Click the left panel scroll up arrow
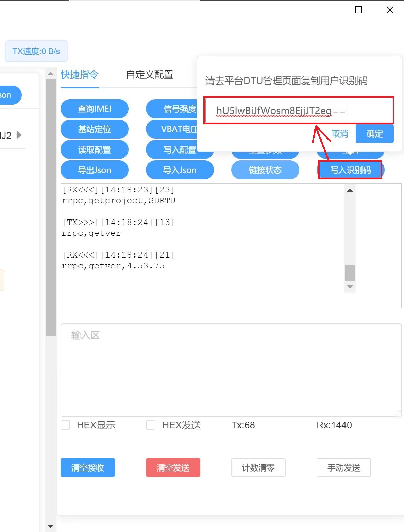 click(51, 73)
